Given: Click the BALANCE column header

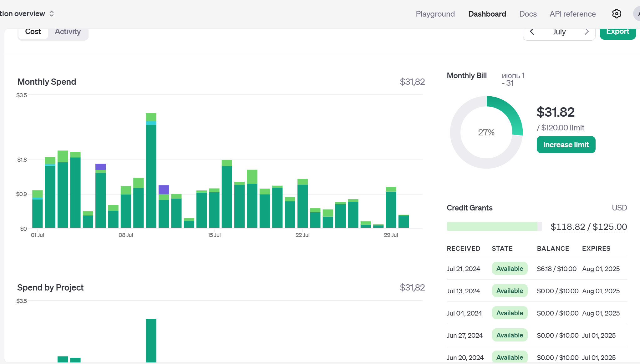Looking at the screenshot, I should click(x=553, y=249).
